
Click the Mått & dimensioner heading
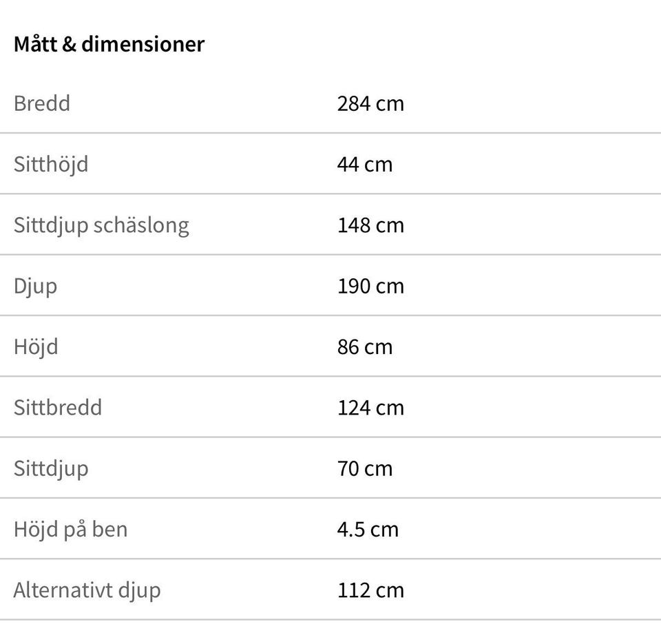point(109,44)
